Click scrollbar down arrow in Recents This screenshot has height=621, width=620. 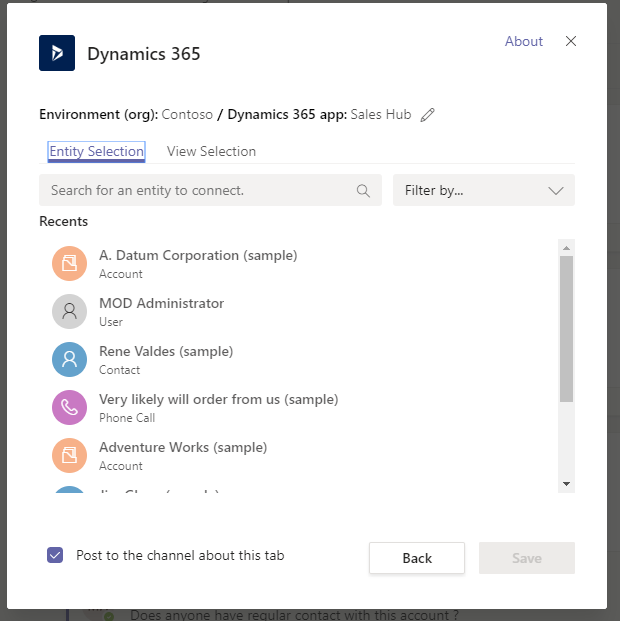(x=566, y=484)
